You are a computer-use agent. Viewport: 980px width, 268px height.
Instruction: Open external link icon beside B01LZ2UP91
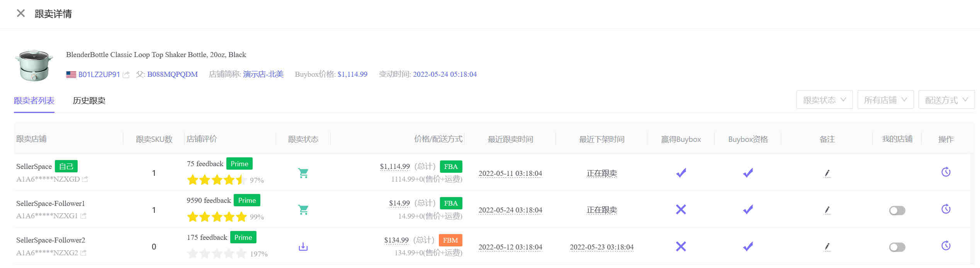(126, 75)
